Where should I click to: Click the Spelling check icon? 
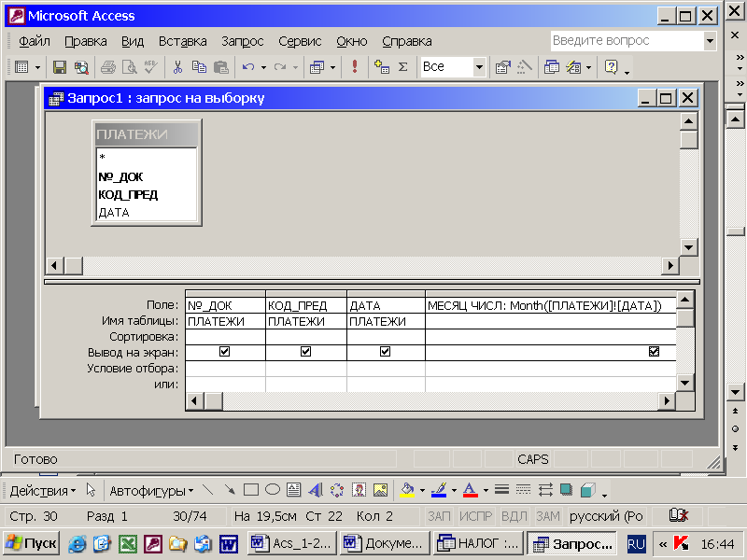(151, 67)
